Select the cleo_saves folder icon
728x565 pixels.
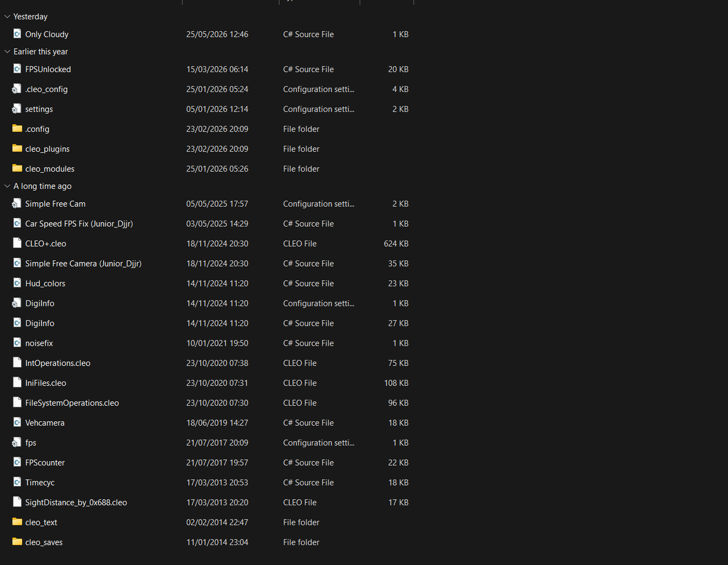click(17, 542)
